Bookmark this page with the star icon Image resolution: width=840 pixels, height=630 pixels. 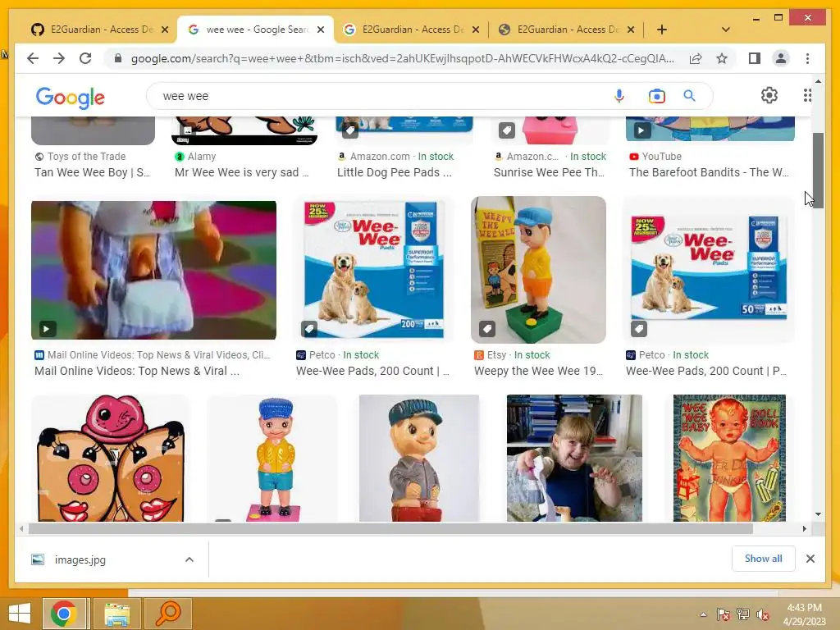coord(722,58)
